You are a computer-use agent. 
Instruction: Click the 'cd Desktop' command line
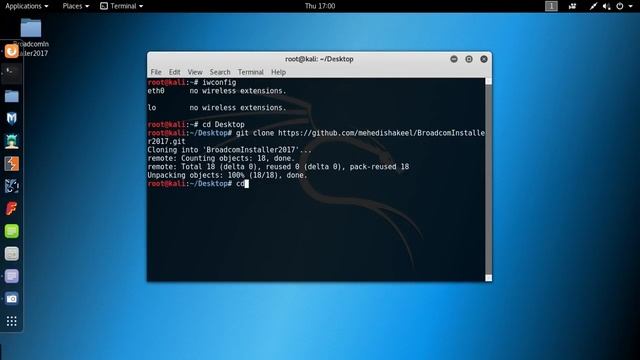pos(196,124)
